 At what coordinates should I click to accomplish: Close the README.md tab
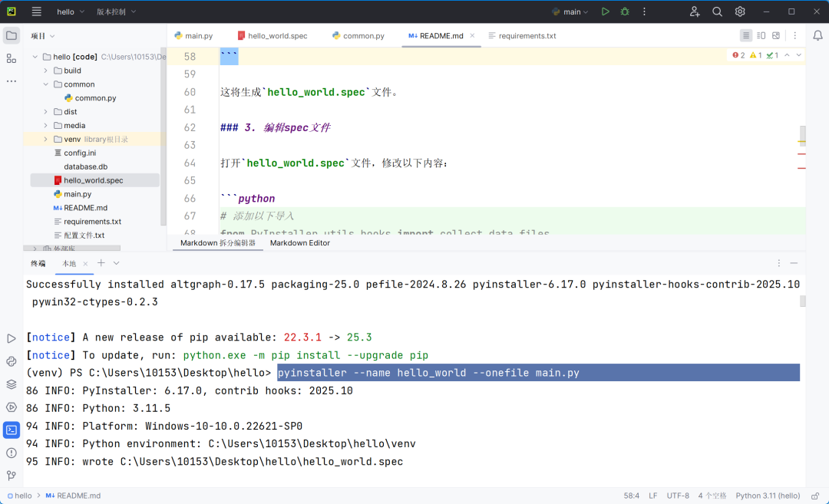tap(472, 35)
